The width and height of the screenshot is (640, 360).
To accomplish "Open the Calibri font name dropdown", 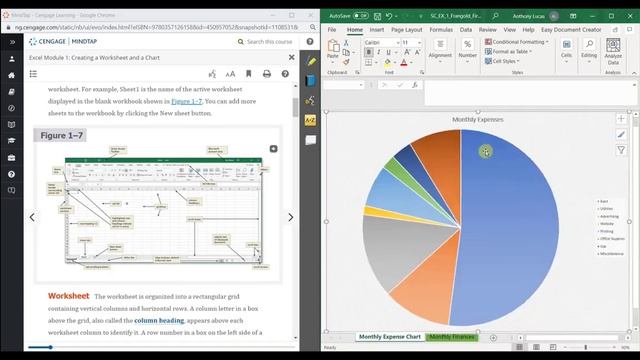I will [x=398, y=42].
